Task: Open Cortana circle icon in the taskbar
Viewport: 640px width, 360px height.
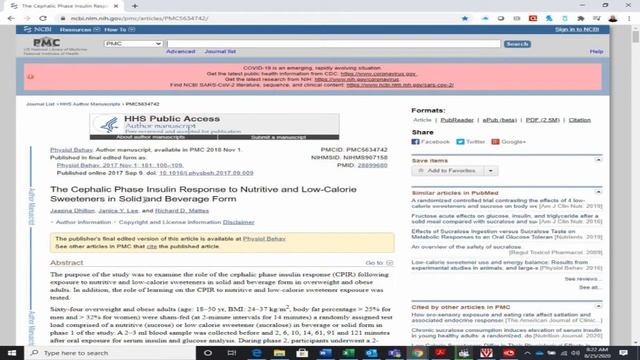Action: [x=208, y=353]
